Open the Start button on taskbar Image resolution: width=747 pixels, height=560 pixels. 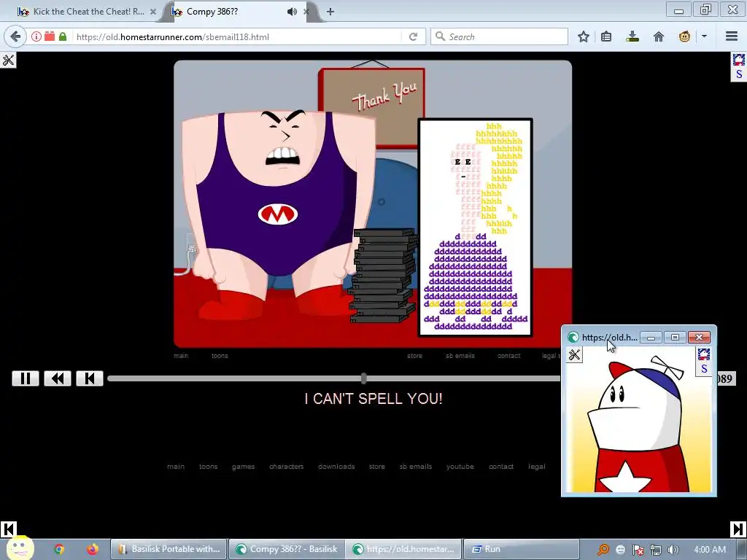20,548
